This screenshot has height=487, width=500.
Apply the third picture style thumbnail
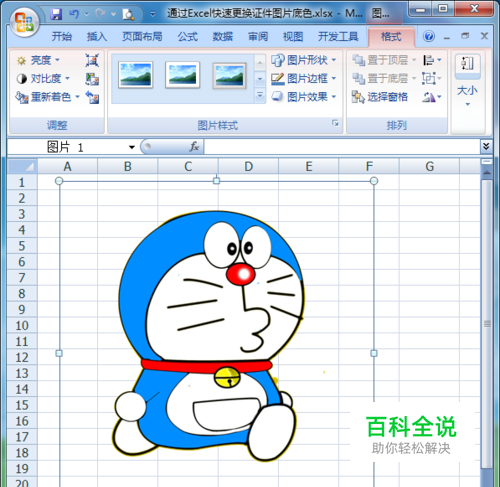(230, 76)
